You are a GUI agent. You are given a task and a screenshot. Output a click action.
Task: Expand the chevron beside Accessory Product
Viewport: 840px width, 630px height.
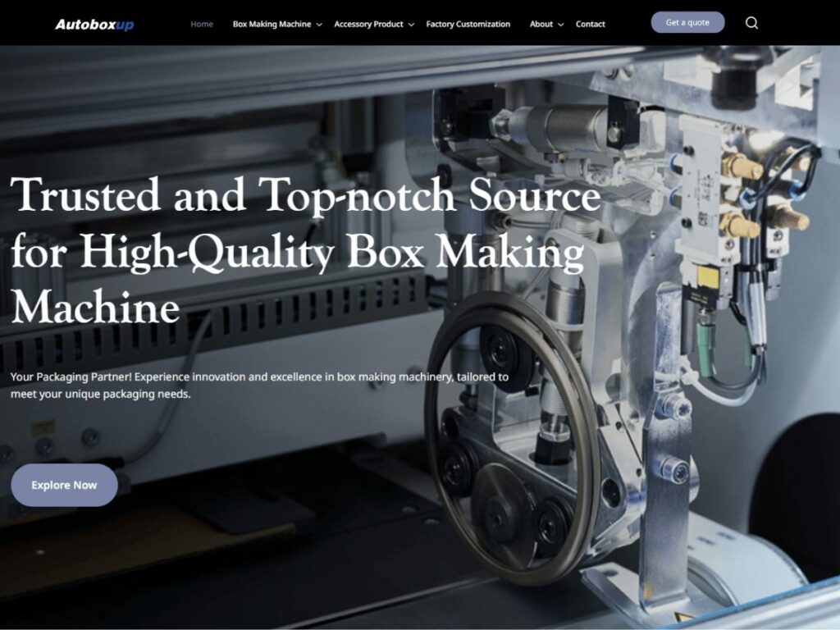[411, 25]
